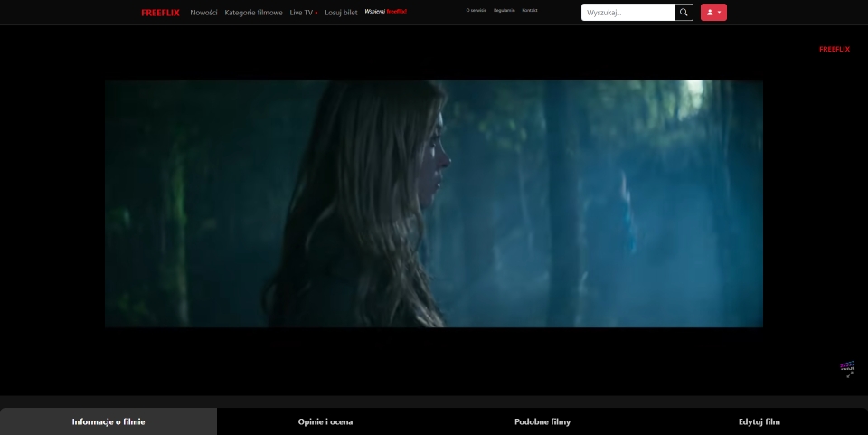Open the Edytuj film tab
The image size is (868, 435).
759,421
